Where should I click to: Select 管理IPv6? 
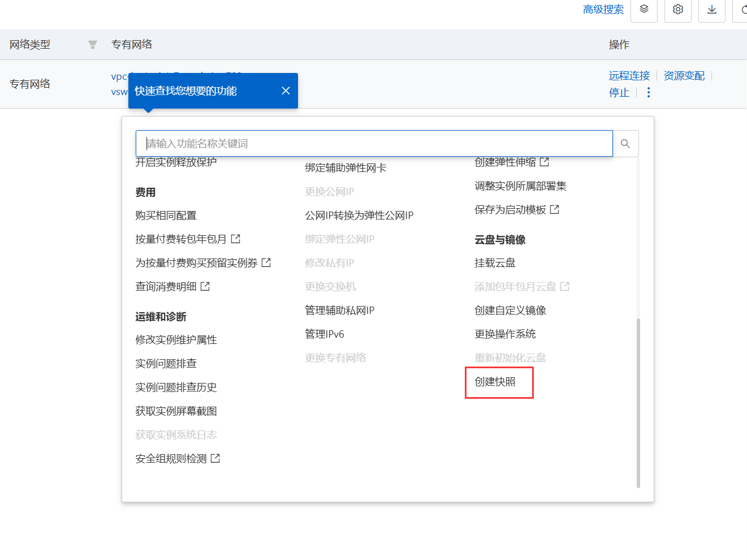point(325,334)
